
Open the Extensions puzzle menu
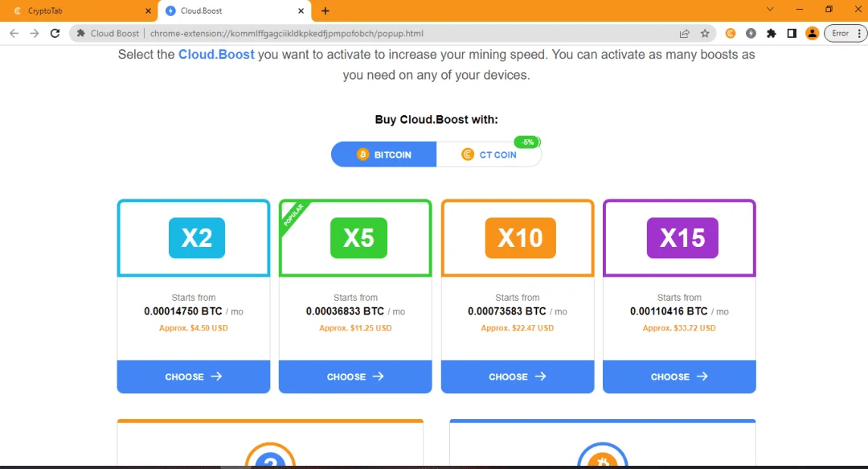[x=771, y=33]
